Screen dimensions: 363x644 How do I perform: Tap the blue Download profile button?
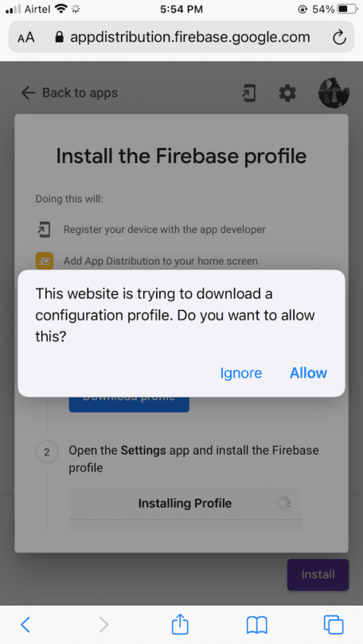(x=129, y=404)
